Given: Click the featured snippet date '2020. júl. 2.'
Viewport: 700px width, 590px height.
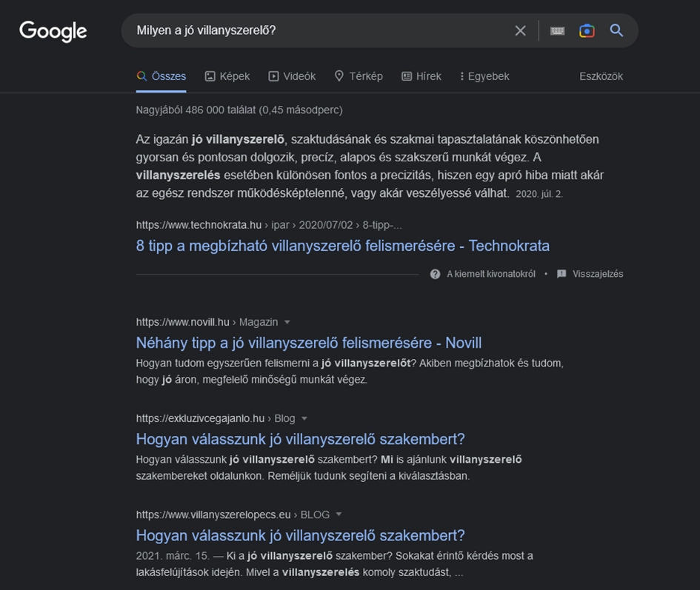Looking at the screenshot, I should point(539,194).
